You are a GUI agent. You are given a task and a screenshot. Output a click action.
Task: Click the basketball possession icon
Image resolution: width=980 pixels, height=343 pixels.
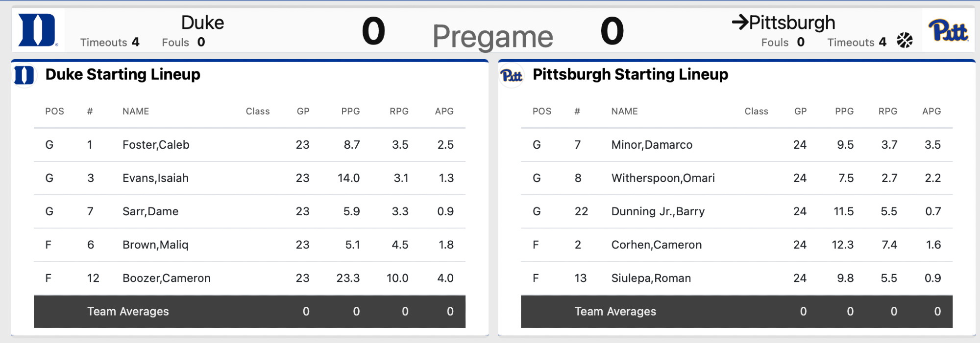pyautogui.click(x=905, y=41)
